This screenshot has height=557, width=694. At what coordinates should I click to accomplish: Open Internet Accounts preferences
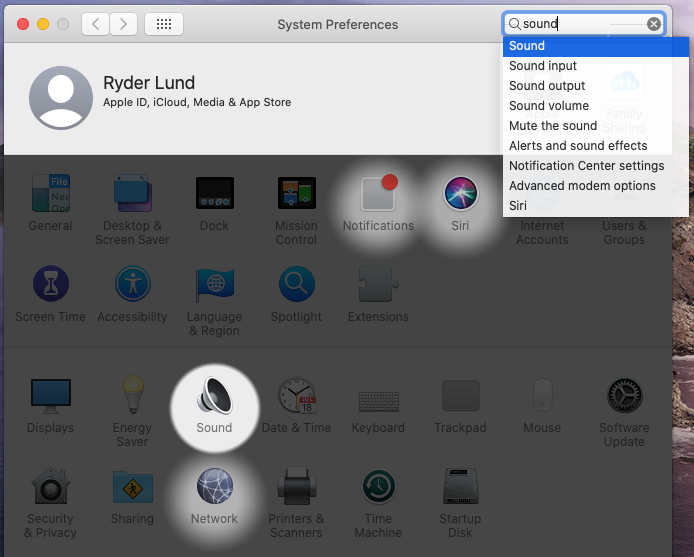click(543, 232)
